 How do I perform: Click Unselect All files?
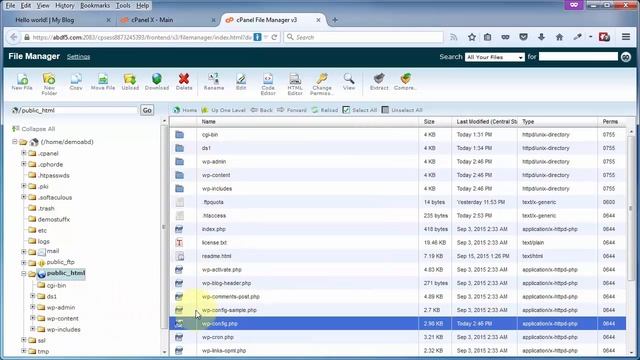pos(402,110)
